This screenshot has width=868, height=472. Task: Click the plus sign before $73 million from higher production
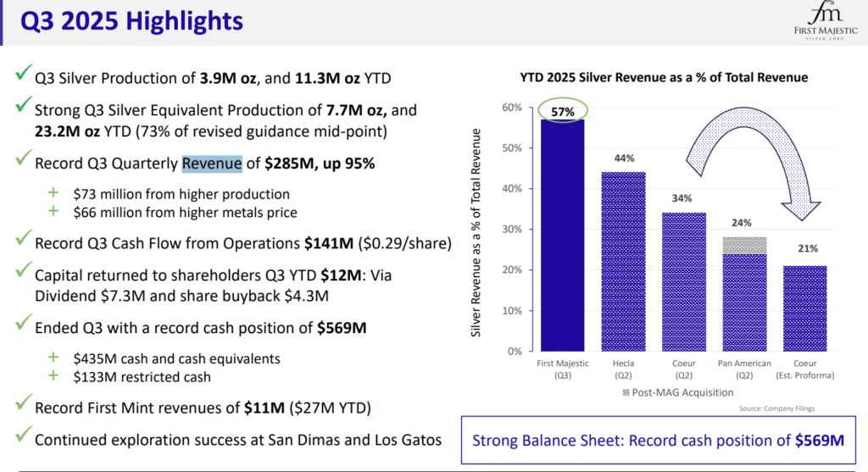tap(54, 194)
